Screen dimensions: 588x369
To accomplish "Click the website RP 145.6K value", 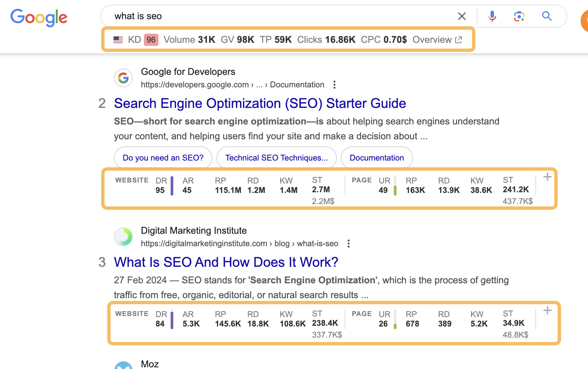I will [x=228, y=324].
